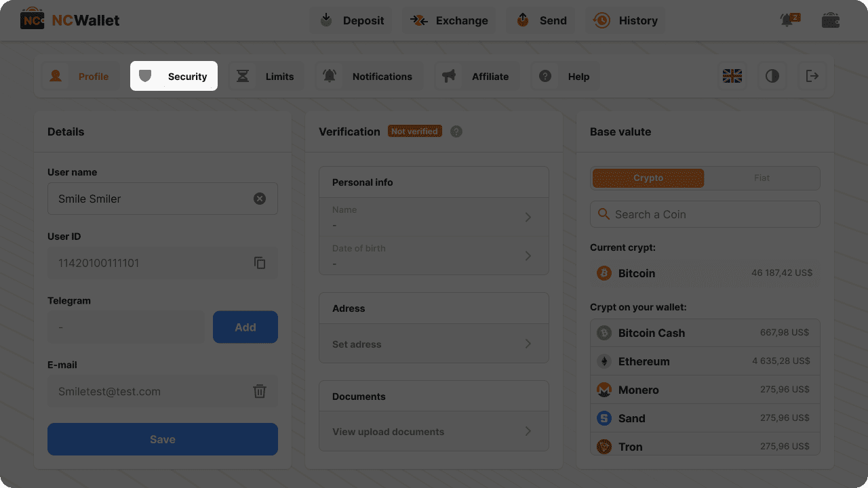Open the Security tab

[x=174, y=77]
